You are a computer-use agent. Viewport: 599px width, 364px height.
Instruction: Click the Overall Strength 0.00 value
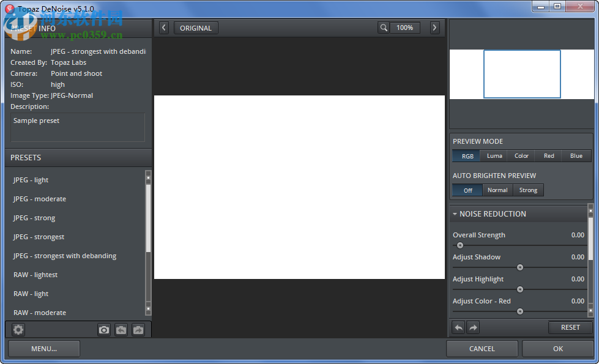[578, 236]
